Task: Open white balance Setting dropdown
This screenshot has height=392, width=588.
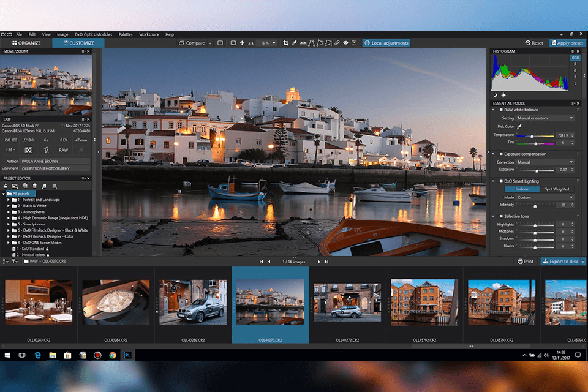Action: [545, 118]
